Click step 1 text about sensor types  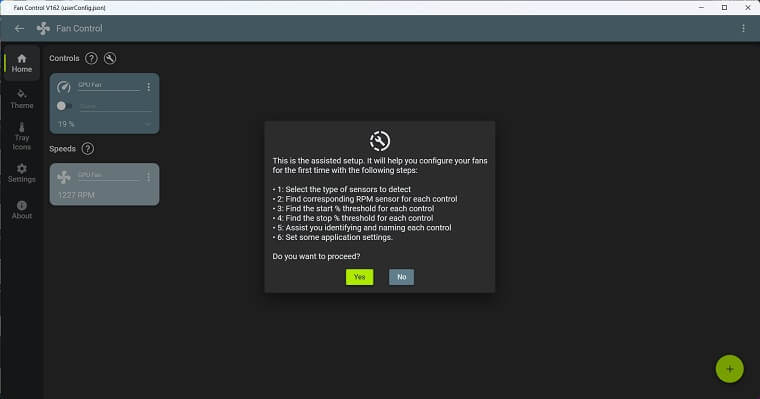coord(342,190)
